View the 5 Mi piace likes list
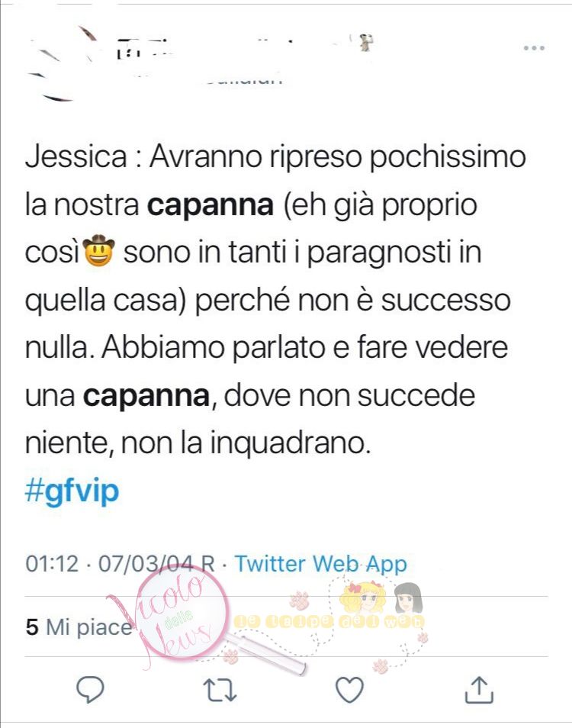Viewport: 572px width, 728px height. point(79,627)
